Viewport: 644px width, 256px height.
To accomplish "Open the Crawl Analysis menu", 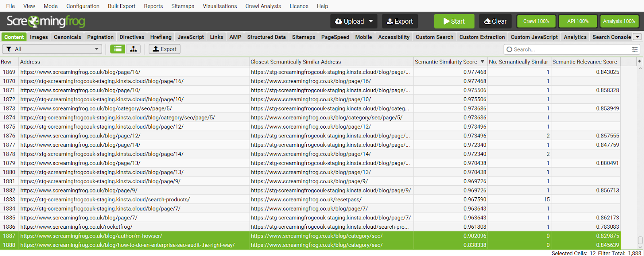I will (x=263, y=6).
